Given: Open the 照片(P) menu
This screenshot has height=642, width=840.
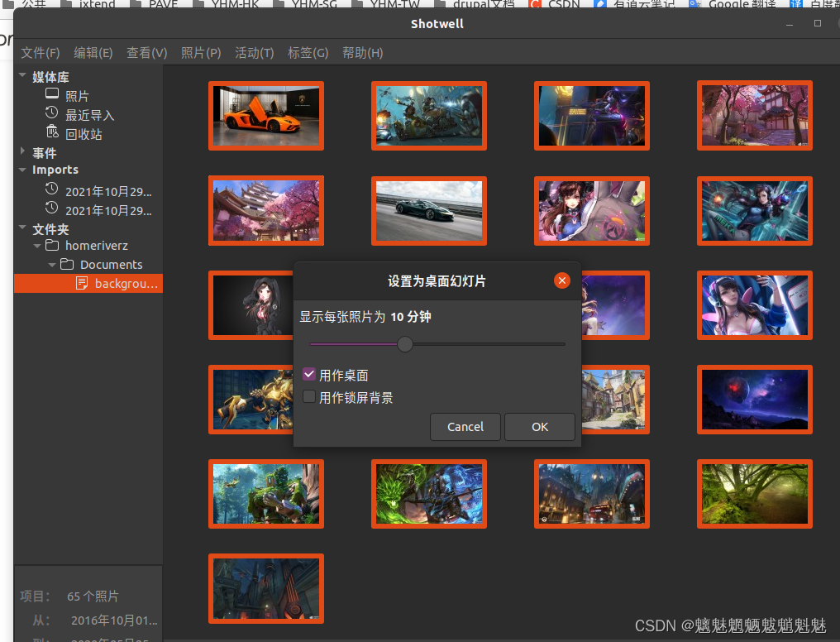Looking at the screenshot, I should 201,53.
